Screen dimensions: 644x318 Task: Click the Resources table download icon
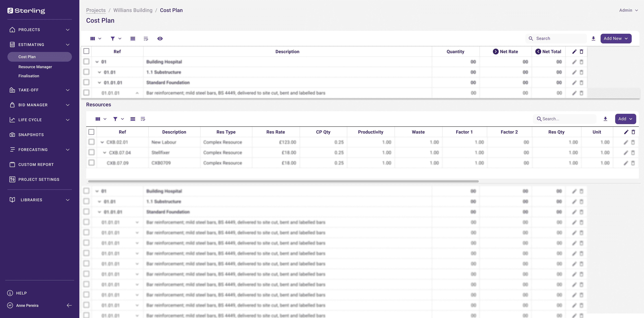pyautogui.click(x=605, y=119)
